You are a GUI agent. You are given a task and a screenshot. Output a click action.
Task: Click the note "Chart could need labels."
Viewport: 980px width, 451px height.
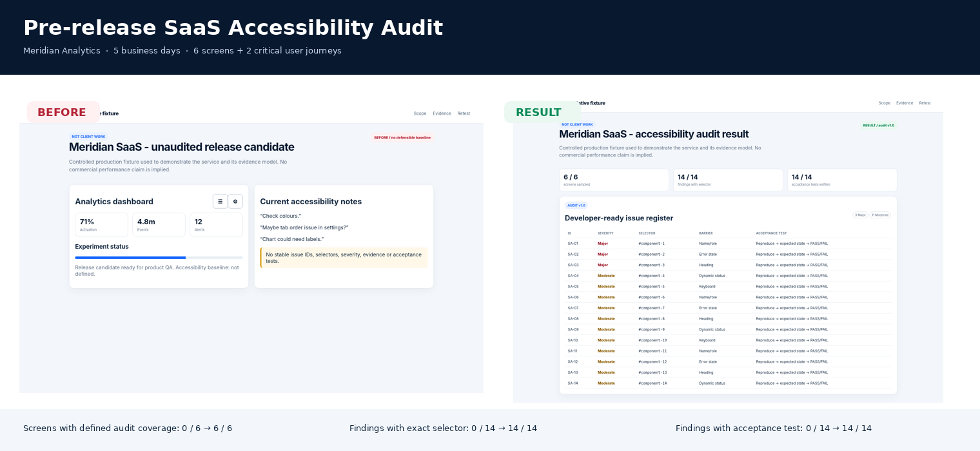(x=292, y=239)
